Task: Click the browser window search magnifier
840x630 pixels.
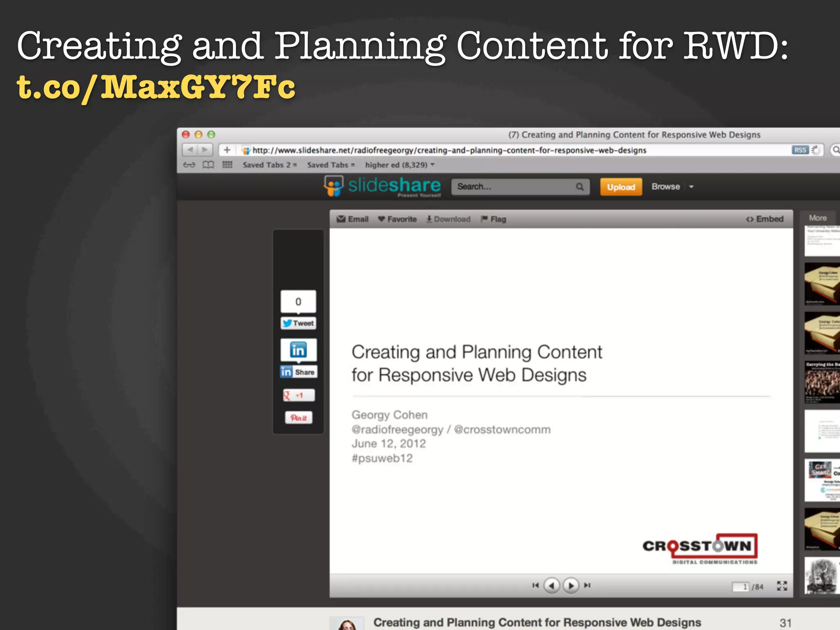Action: 835,150
